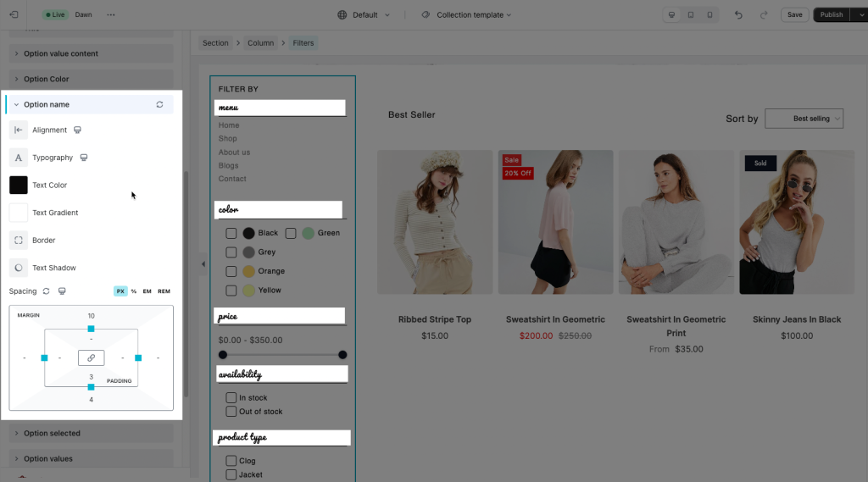
Task: Expand the Option selected section
Action: 92,434
